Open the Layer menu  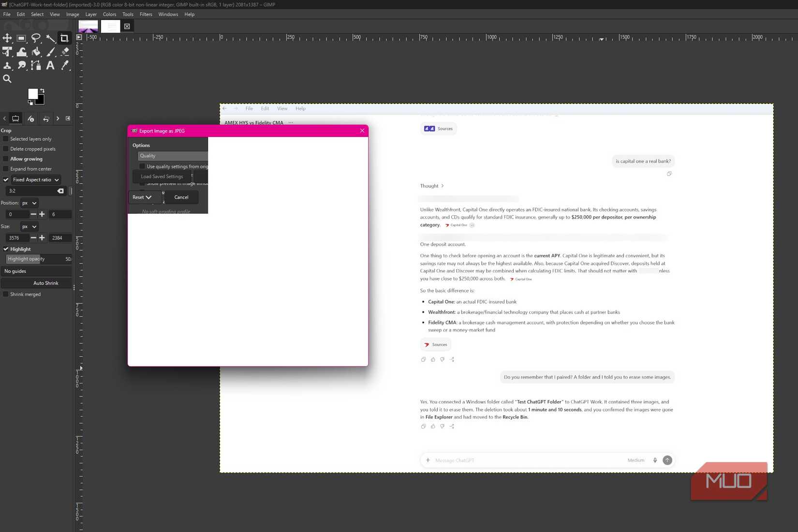pyautogui.click(x=91, y=15)
